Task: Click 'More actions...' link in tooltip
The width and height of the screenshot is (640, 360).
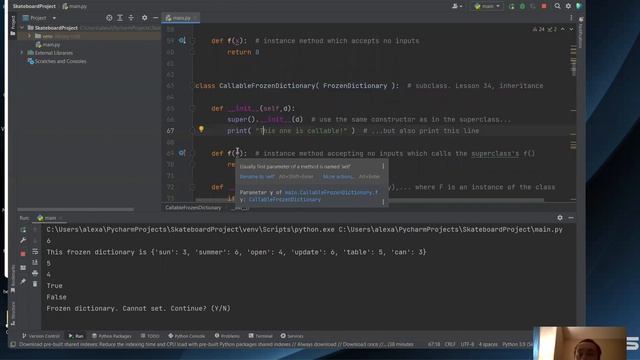Action: 338,177
